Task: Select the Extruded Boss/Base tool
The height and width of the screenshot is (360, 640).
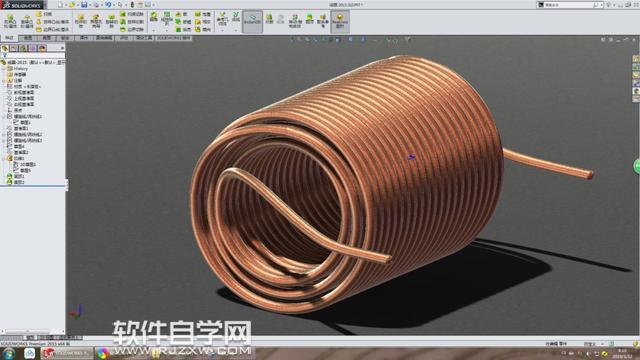Action: 10,21
